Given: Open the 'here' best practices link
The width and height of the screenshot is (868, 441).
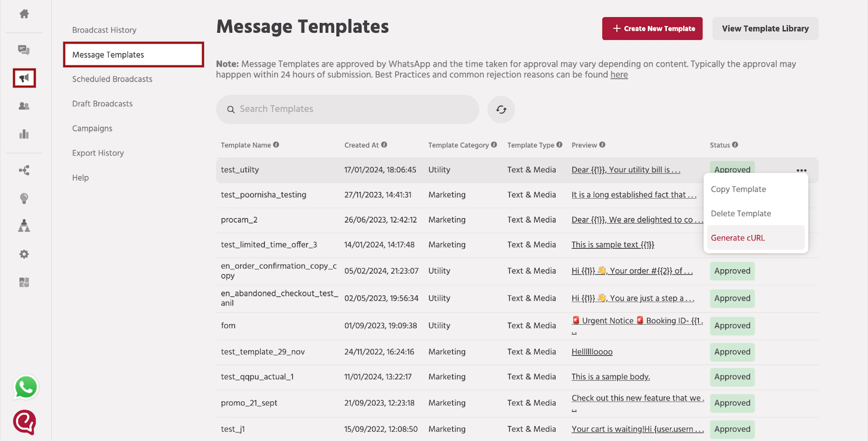Looking at the screenshot, I should (619, 74).
